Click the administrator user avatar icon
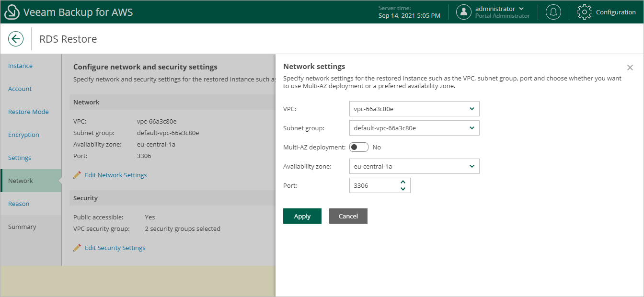 pos(464,12)
